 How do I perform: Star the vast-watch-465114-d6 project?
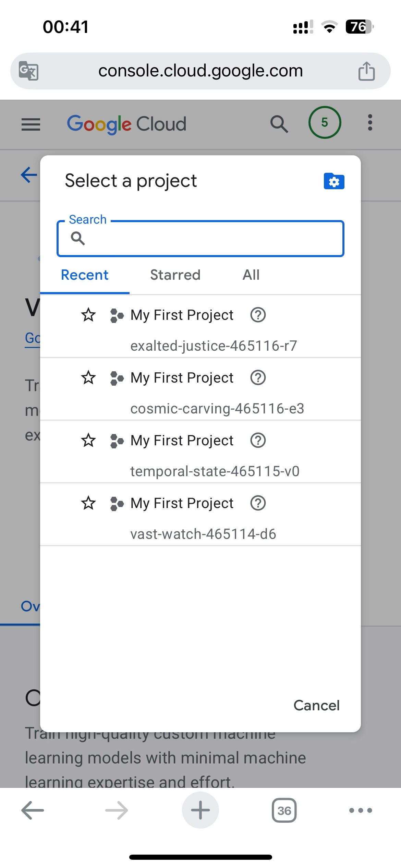[88, 503]
